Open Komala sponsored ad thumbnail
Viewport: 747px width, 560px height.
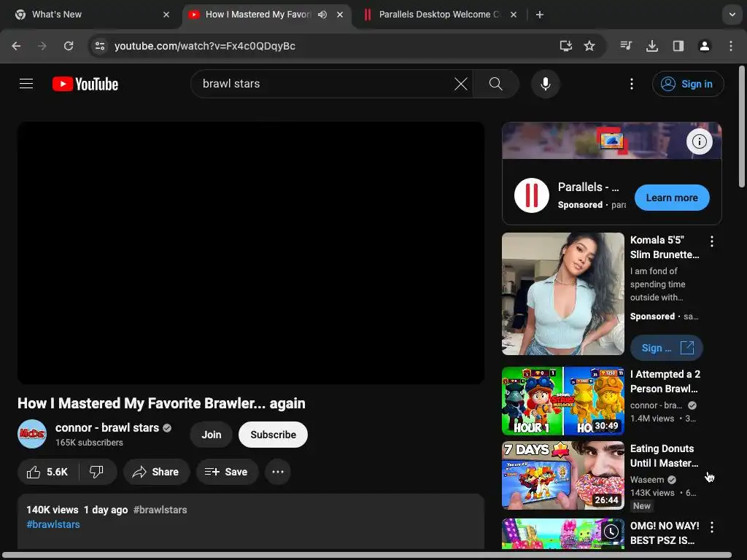(x=563, y=294)
